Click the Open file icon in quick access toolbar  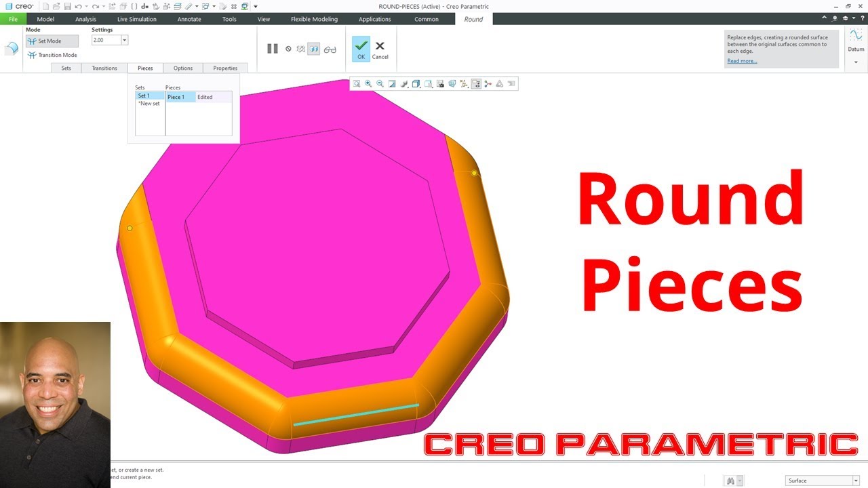(x=56, y=6)
